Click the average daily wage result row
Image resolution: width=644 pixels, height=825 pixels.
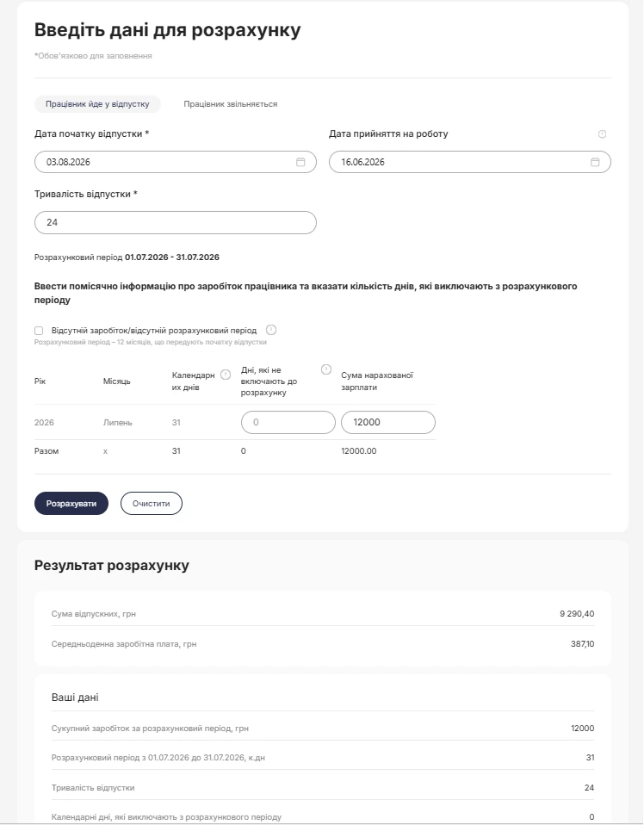coord(323,644)
